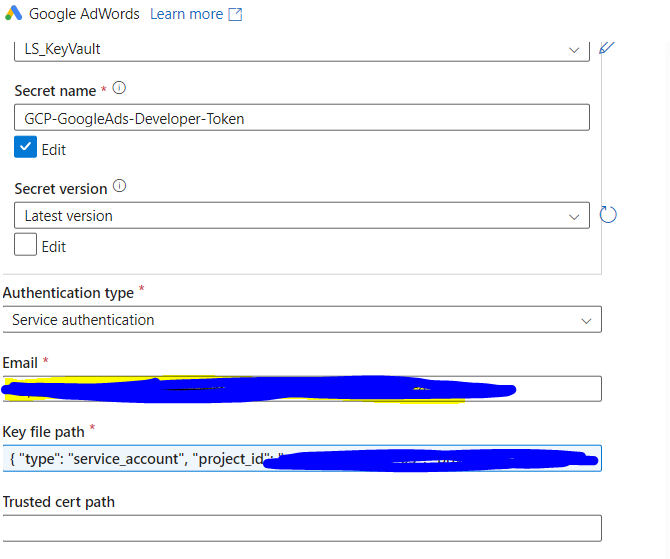Viewport: 670px width, 559px height.
Task: Click the external link icon beside Learn more
Action: coord(235,14)
